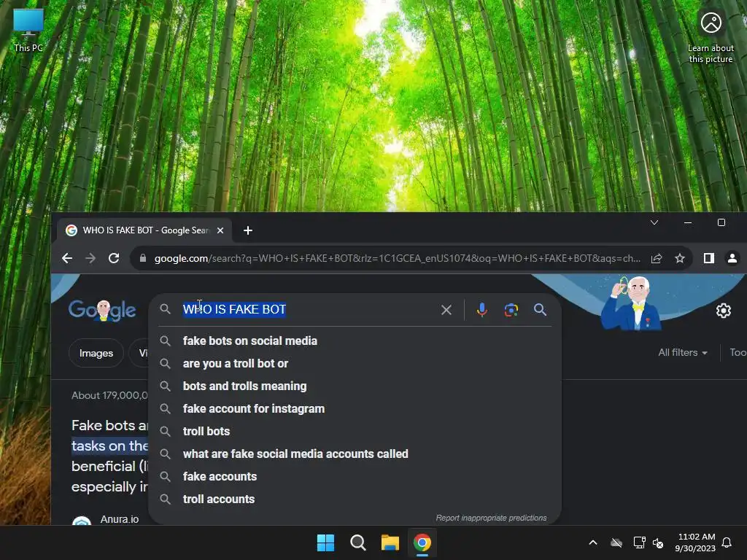
Task: Show hidden tray icons chevron
Action: (593, 542)
